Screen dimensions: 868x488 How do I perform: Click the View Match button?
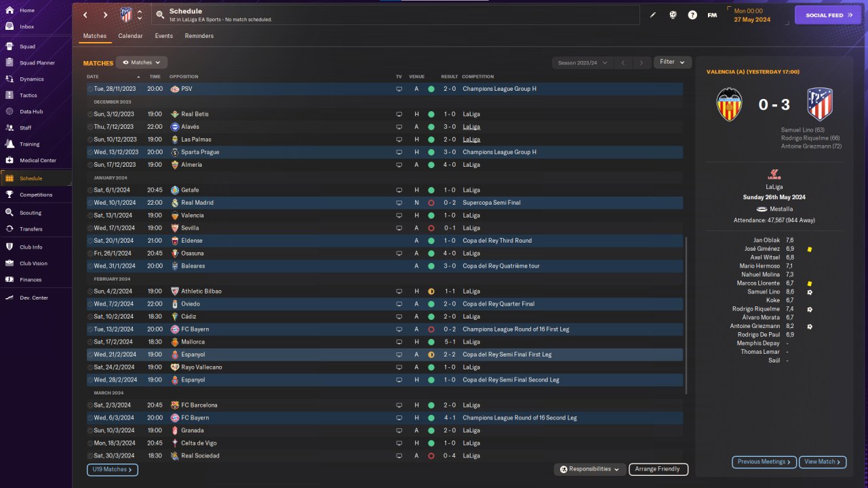[x=823, y=462]
